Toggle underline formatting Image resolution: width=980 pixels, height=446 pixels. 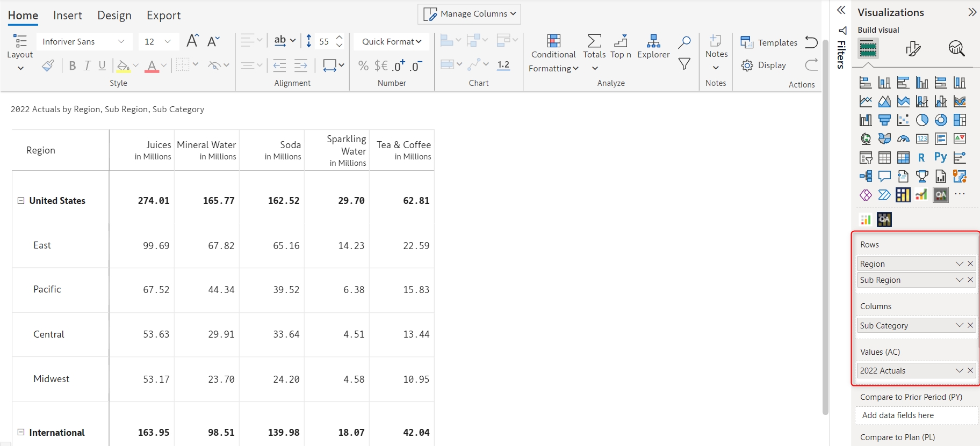tap(102, 65)
